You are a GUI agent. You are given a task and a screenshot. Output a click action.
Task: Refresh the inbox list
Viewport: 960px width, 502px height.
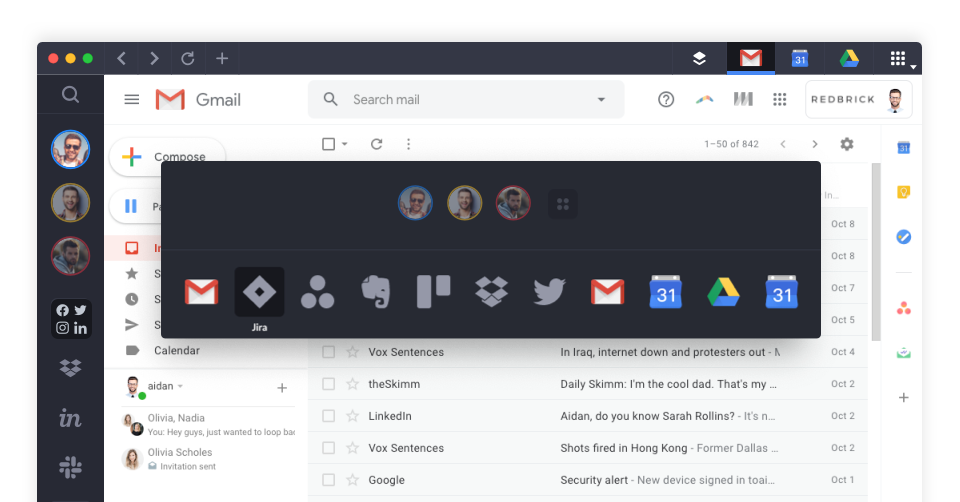[377, 144]
